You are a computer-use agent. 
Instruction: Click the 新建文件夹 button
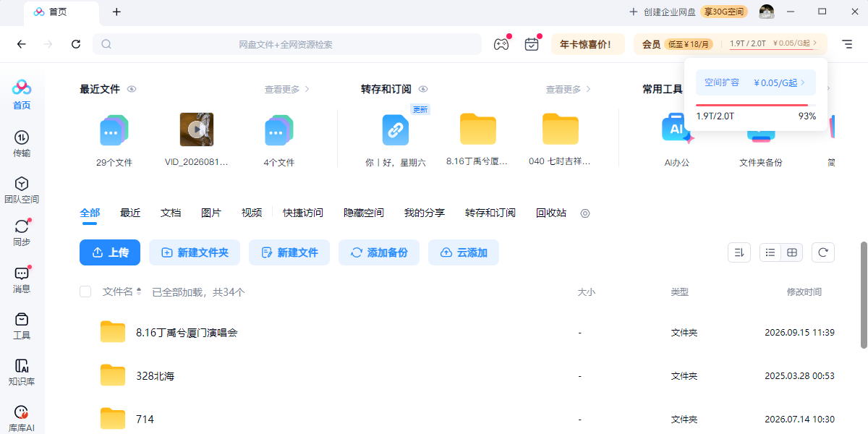(195, 252)
